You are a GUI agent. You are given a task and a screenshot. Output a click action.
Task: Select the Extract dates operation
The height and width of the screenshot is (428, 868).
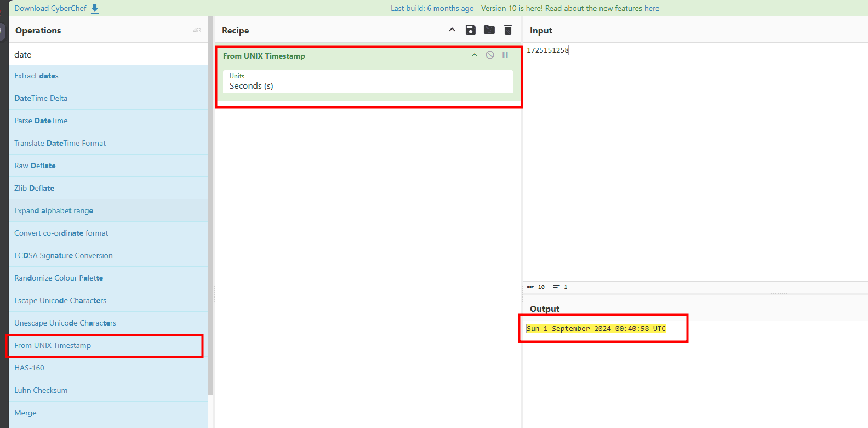[x=36, y=76]
